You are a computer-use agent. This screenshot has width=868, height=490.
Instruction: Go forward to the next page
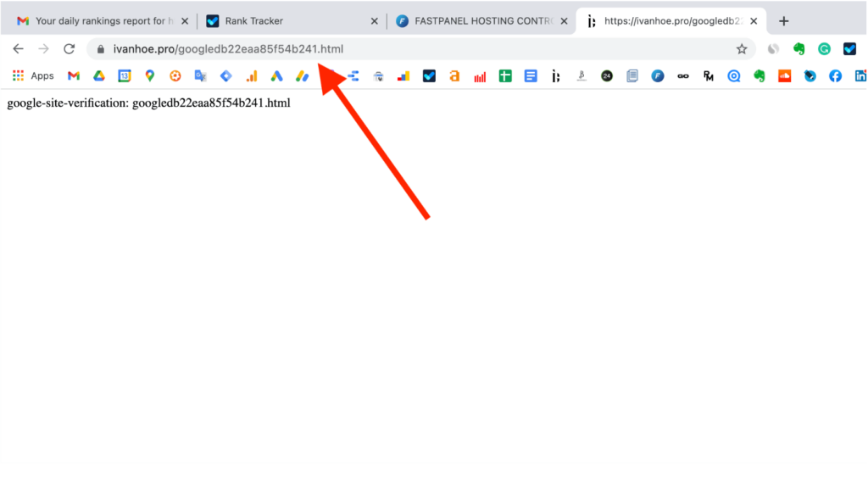[44, 48]
